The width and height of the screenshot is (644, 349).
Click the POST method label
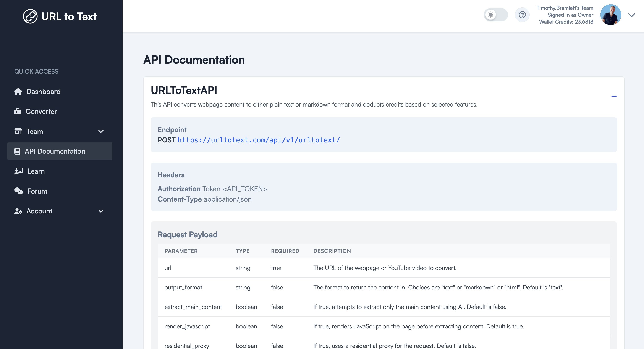coord(167,140)
